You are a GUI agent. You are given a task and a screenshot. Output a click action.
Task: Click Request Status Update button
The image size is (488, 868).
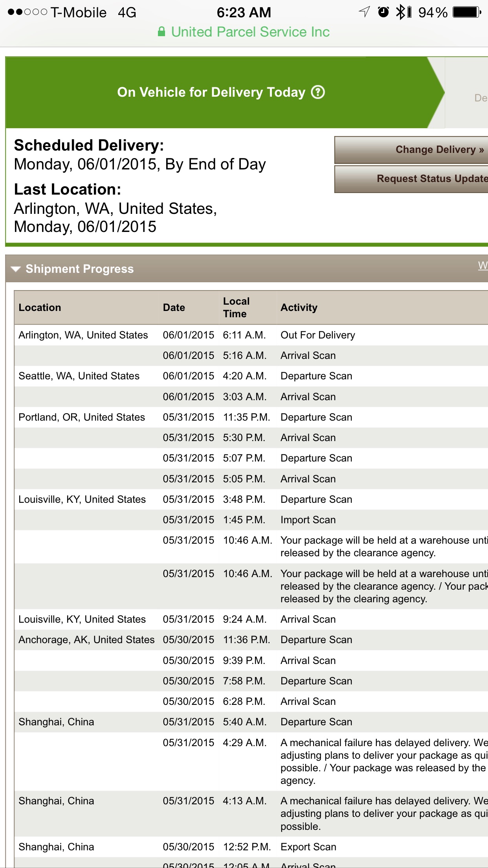point(411,179)
